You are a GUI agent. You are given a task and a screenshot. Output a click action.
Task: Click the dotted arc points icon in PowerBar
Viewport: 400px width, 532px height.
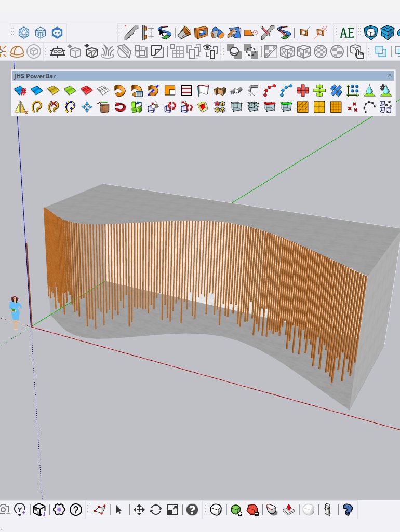pyautogui.click(x=369, y=107)
